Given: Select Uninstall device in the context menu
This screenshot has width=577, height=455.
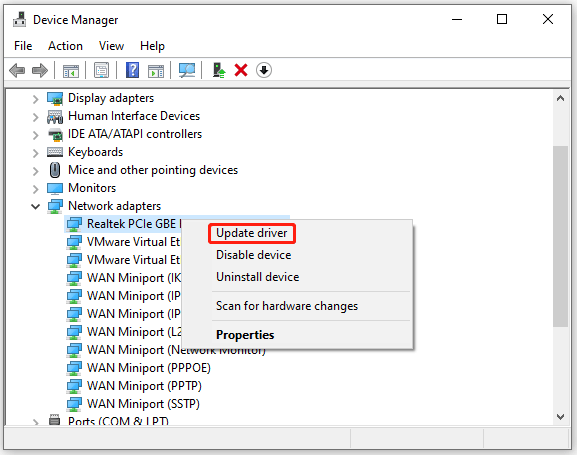Looking at the screenshot, I should point(258,277).
